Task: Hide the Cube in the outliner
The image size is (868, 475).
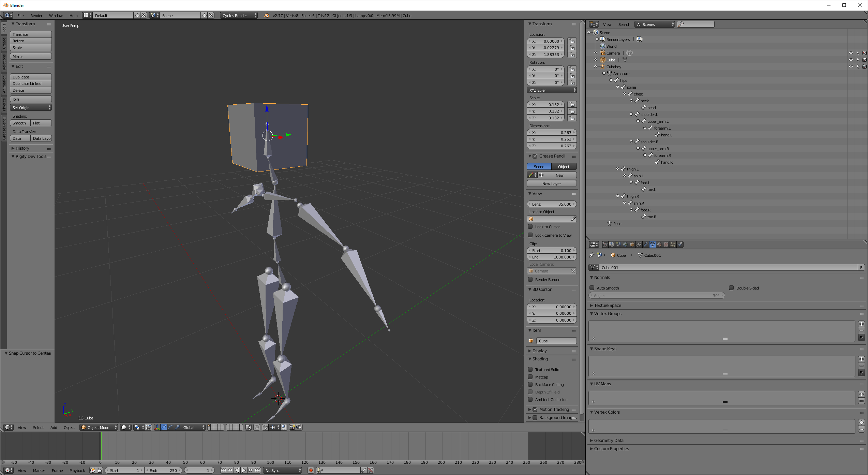Action: click(851, 60)
